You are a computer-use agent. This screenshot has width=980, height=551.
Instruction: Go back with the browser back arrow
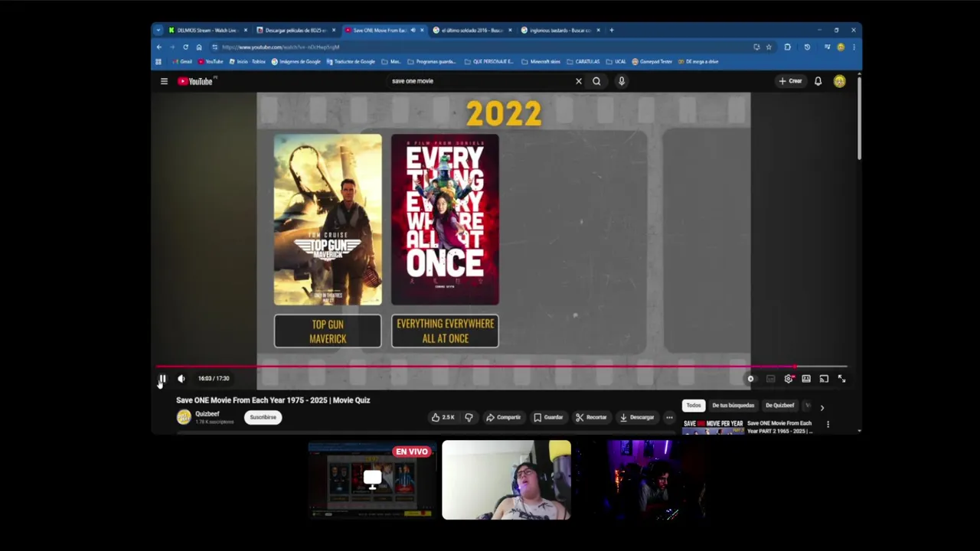pos(159,47)
